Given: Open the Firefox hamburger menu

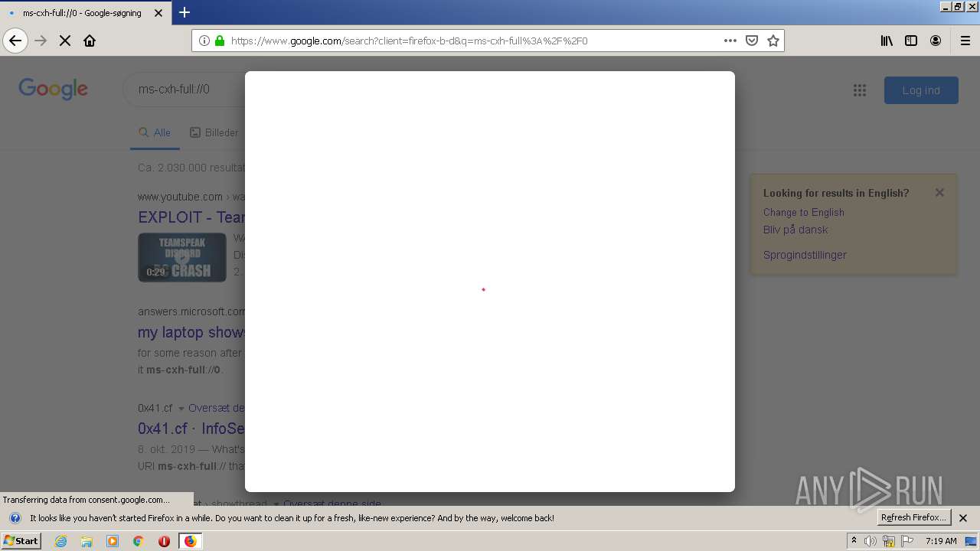Looking at the screenshot, I should tap(965, 41).
